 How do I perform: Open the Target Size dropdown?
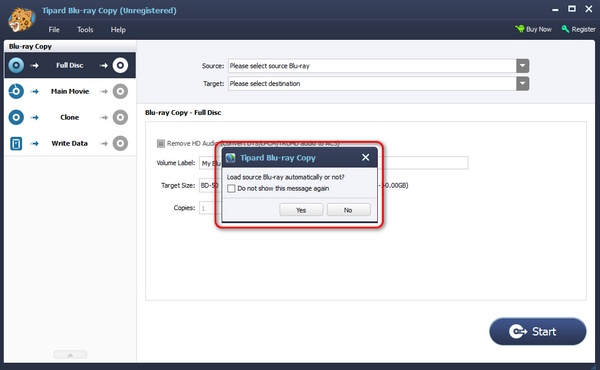(x=210, y=185)
